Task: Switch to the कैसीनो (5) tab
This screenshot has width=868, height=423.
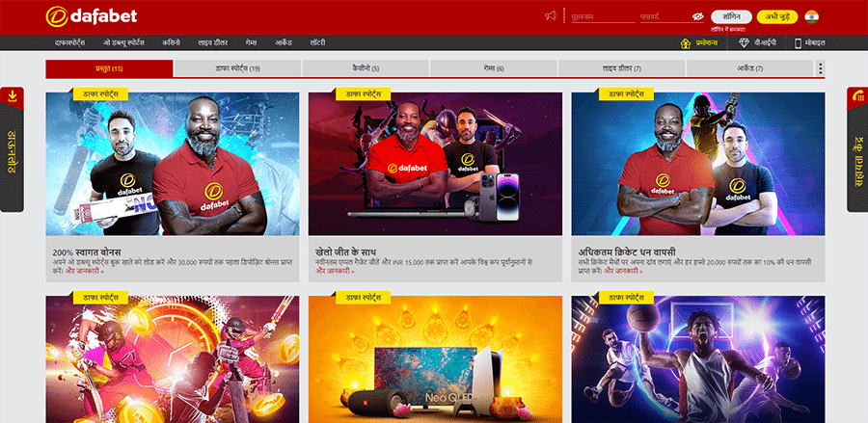Action: (x=366, y=68)
